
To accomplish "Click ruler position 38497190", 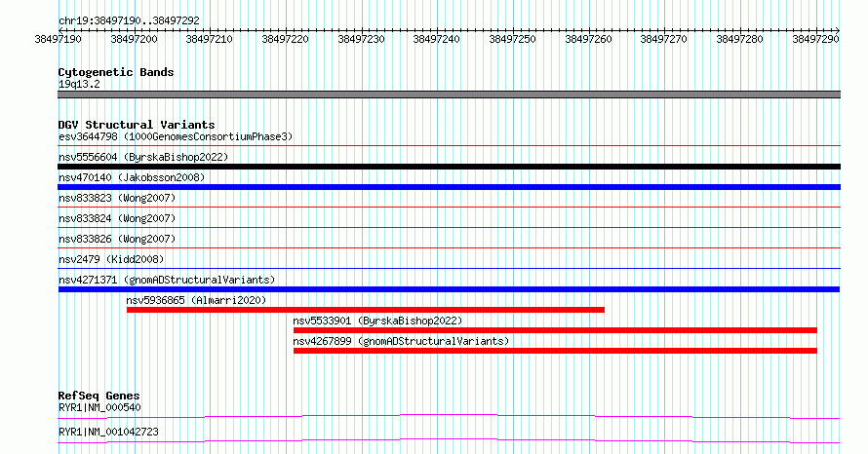I will coord(59,39).
